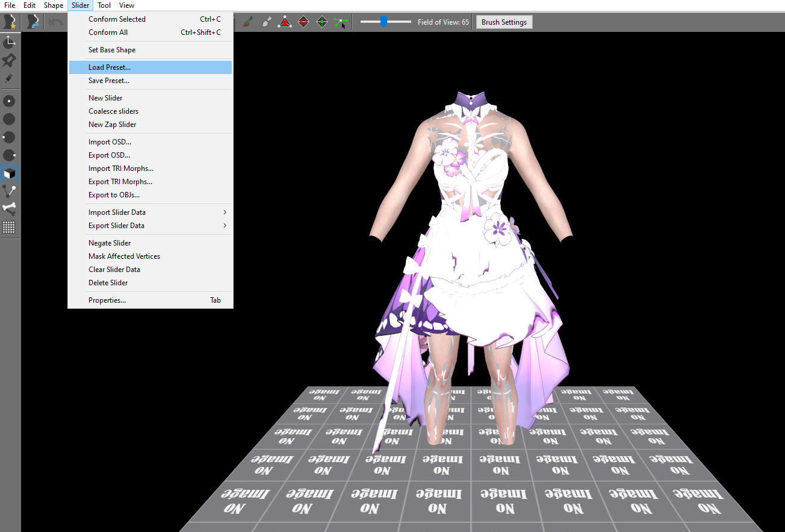This screenshot has height=532, width=785.
Task: Close the open Slider menu
Action: coord(80,5)
